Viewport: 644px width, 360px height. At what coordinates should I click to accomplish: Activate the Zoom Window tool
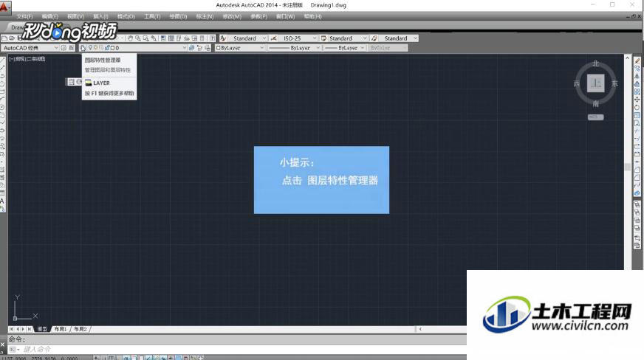(x=145, y=38)
